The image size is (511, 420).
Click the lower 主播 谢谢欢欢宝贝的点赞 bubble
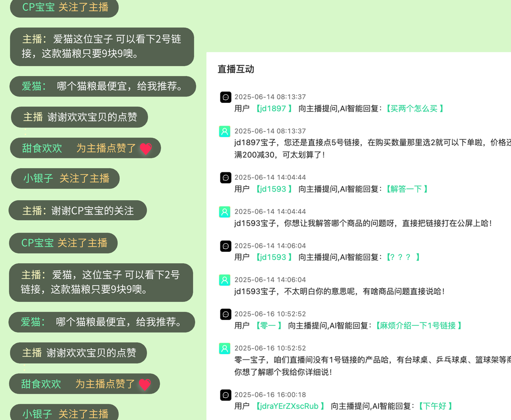click(78, 353)
